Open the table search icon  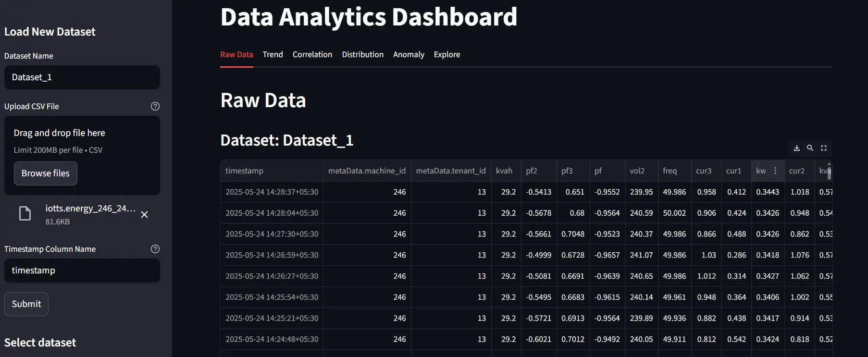click(810, 148)
